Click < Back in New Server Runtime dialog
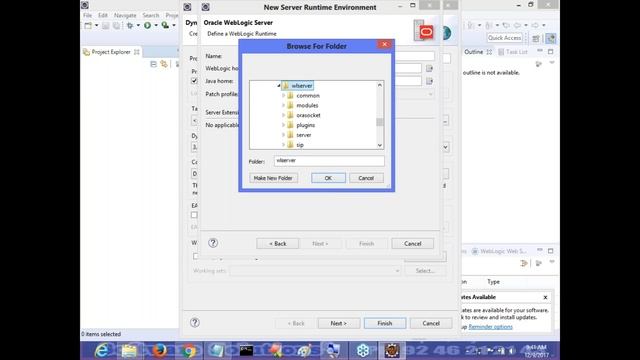 [x=278, y=244]
